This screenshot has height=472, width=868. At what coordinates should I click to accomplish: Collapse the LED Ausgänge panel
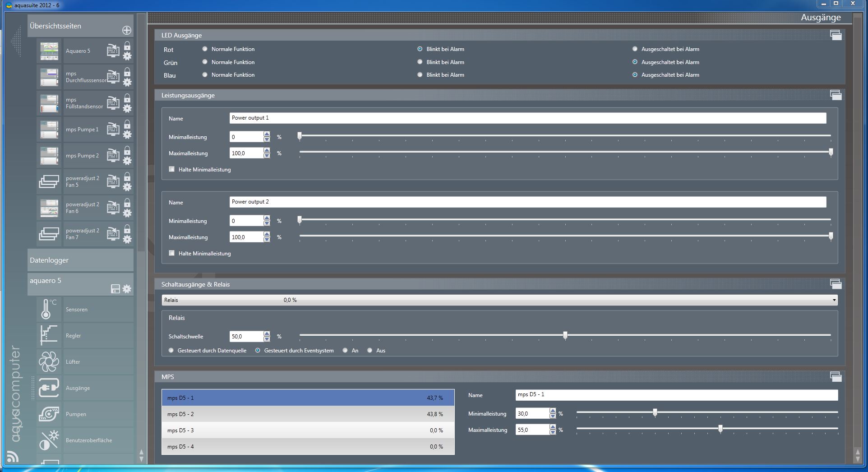pos(836,35)
